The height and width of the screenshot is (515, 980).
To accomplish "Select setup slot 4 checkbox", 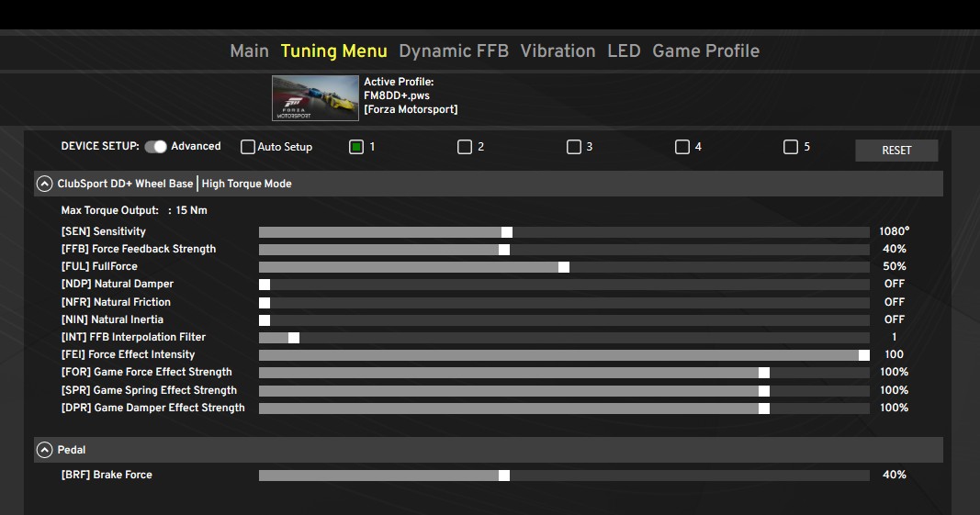I will [x=682, y=147].
